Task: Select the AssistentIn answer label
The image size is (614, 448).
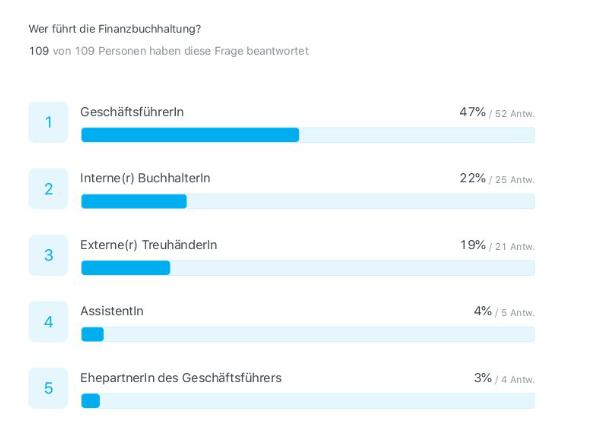Action: click(112, 311)
